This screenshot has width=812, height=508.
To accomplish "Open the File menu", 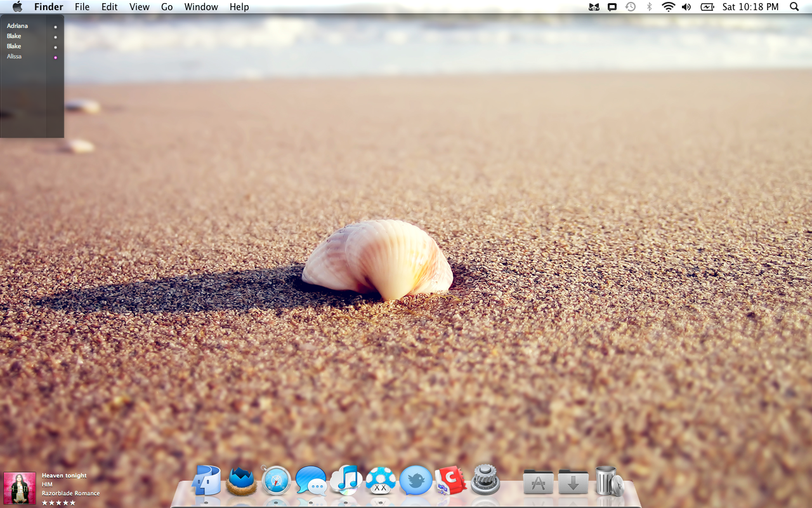I will (82, 7).
